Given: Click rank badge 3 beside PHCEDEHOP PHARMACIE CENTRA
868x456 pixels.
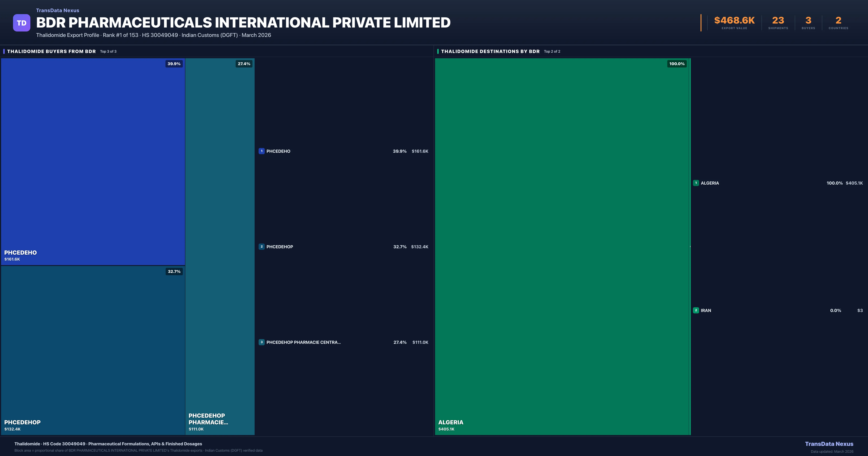Looking at the screenshot, I should coord(261,342).
